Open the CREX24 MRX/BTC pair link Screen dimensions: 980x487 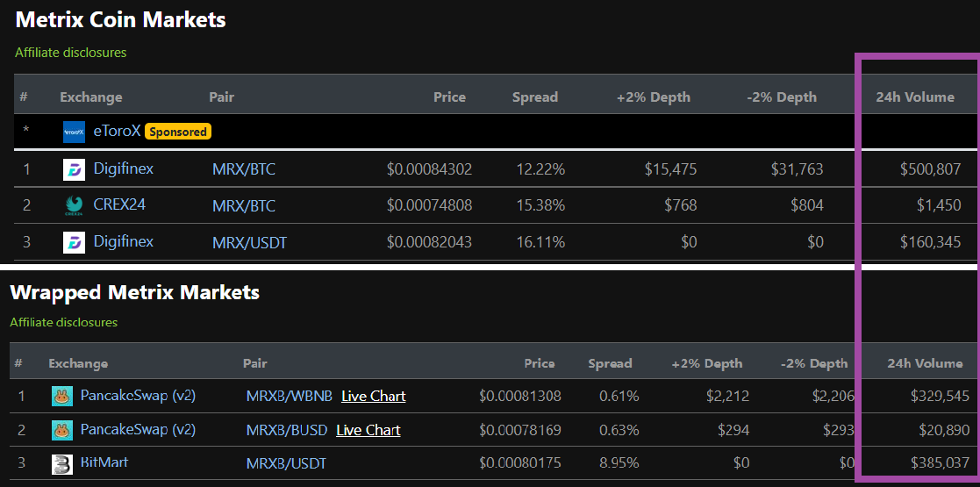click(x=244, y=205)
